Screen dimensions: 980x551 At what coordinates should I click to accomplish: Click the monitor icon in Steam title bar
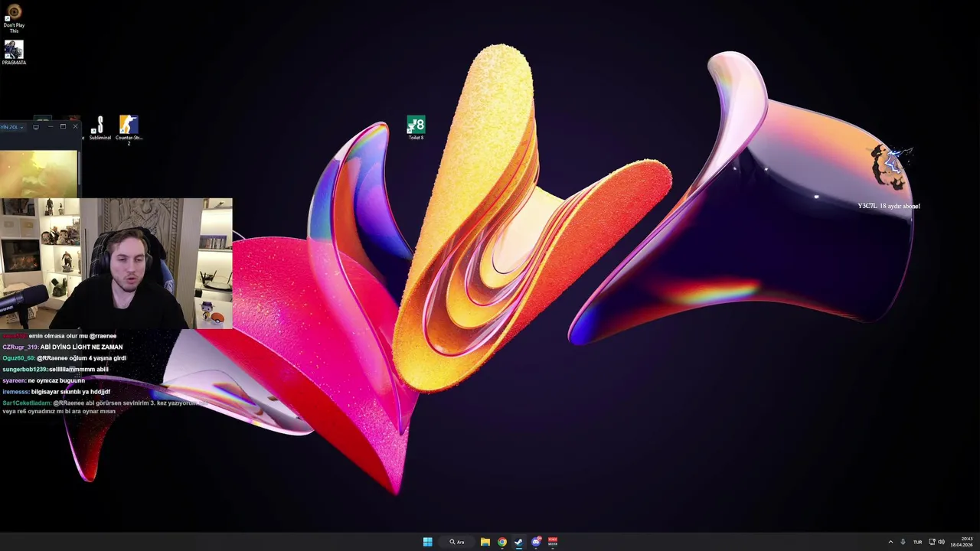coord(36,127)
